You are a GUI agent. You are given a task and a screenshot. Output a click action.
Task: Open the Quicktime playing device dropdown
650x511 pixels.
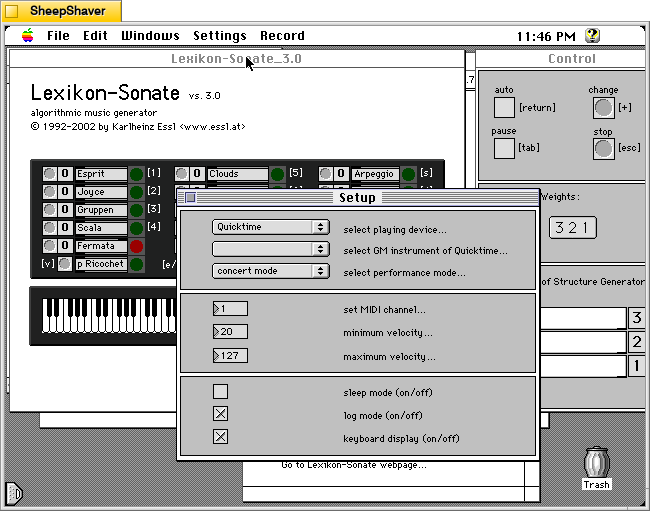[271, 227]
